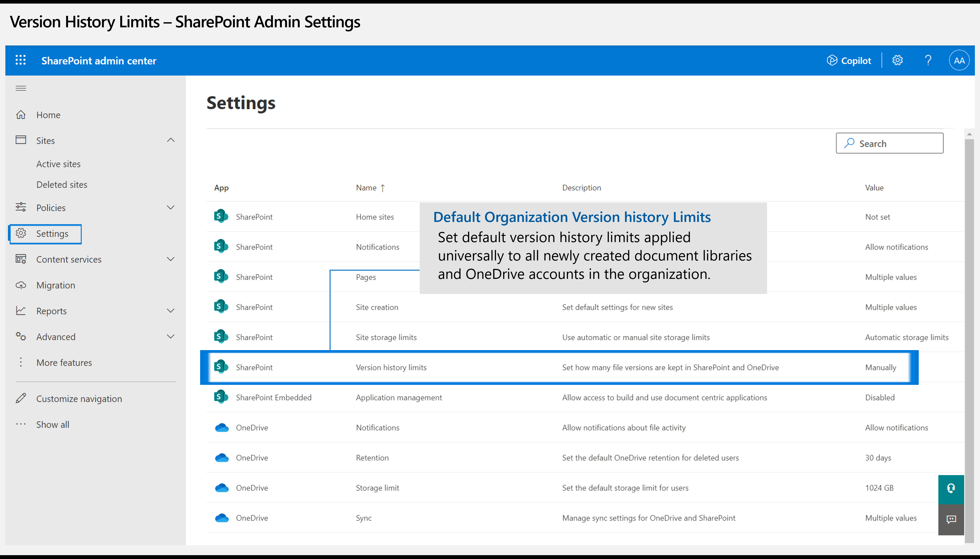Open the app launcher waffle icon

pyautogui.click(x=21, y=60)
